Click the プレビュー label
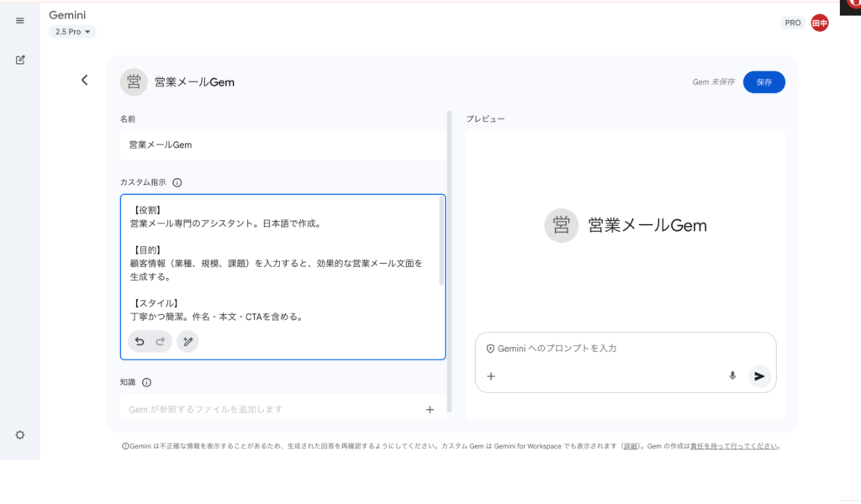The width and height of the screenshot is (861, 504). 485,119
